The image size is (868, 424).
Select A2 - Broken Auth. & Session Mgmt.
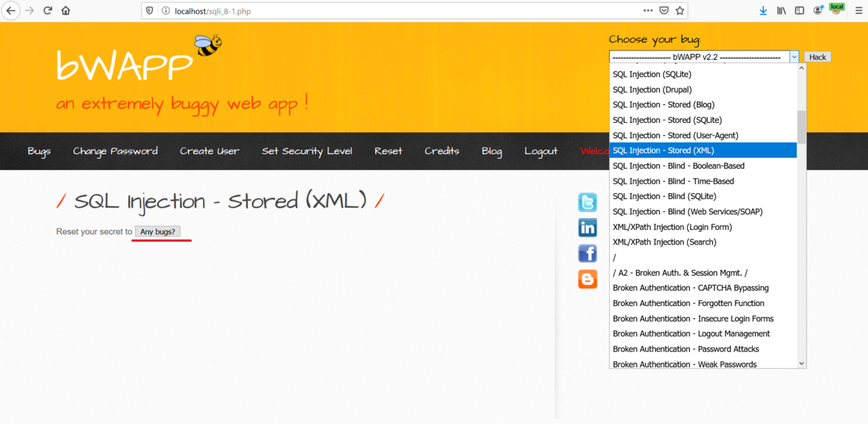click(x=703, y=273)
